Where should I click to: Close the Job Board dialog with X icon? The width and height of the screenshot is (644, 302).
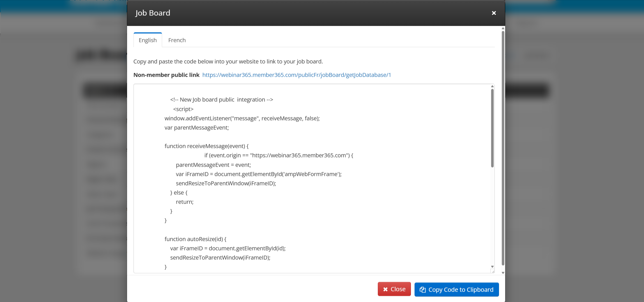[x=494, y=13]
